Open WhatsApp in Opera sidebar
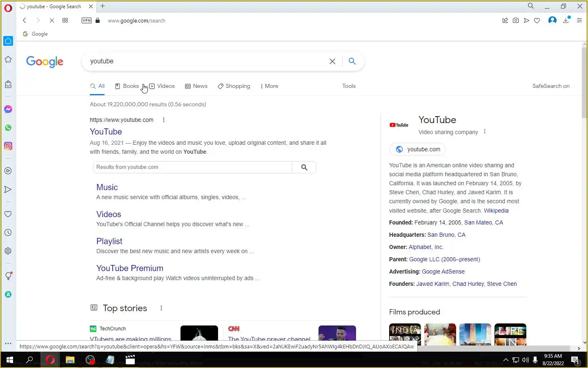 click(8, 128)
